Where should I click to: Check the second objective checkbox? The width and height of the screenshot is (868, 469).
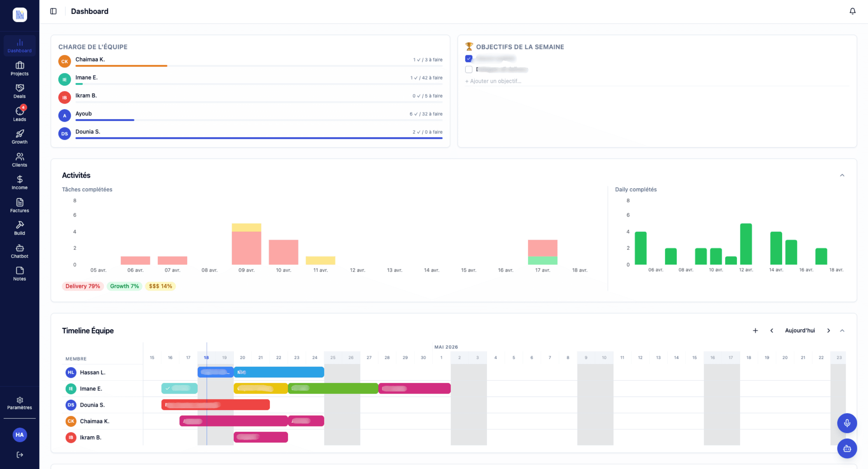pos(469,69)
